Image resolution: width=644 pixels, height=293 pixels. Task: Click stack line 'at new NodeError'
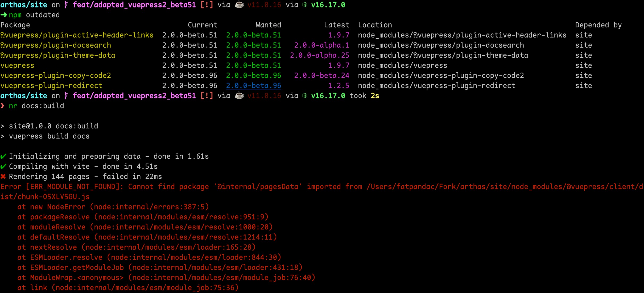pyautogui.click(x=113, y=207)
